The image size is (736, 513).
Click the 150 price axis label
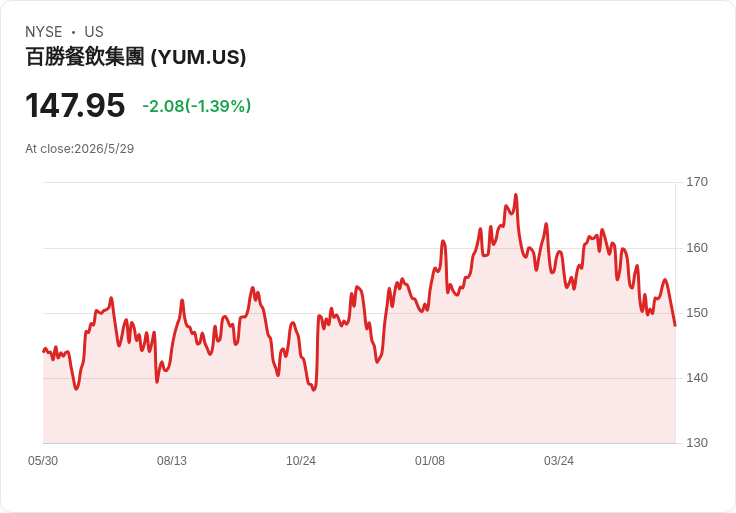pos(697,313)
